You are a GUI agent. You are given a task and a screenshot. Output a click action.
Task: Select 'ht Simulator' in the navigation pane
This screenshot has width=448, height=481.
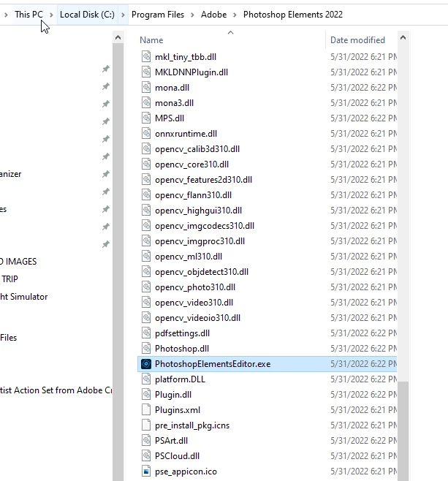tap(24, 297)
